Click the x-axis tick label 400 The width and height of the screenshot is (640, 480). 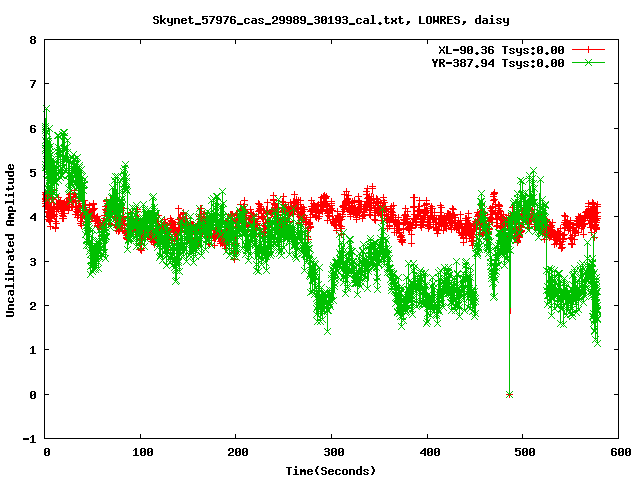click(x=429, y=452)
